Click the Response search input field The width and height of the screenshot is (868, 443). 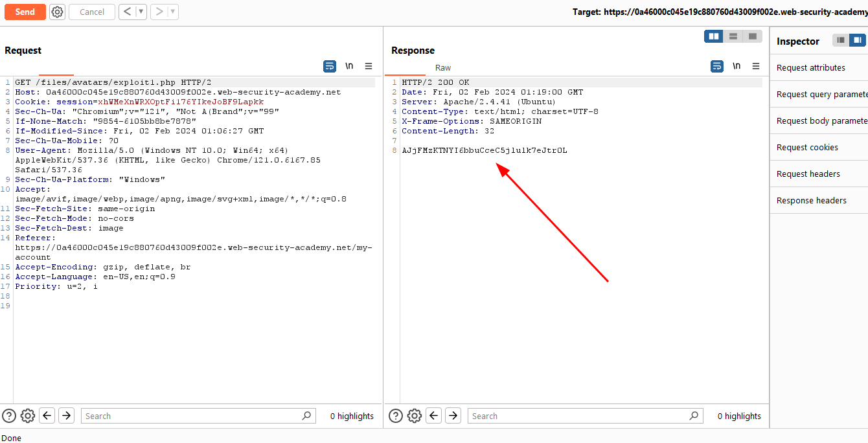[580, 416]
